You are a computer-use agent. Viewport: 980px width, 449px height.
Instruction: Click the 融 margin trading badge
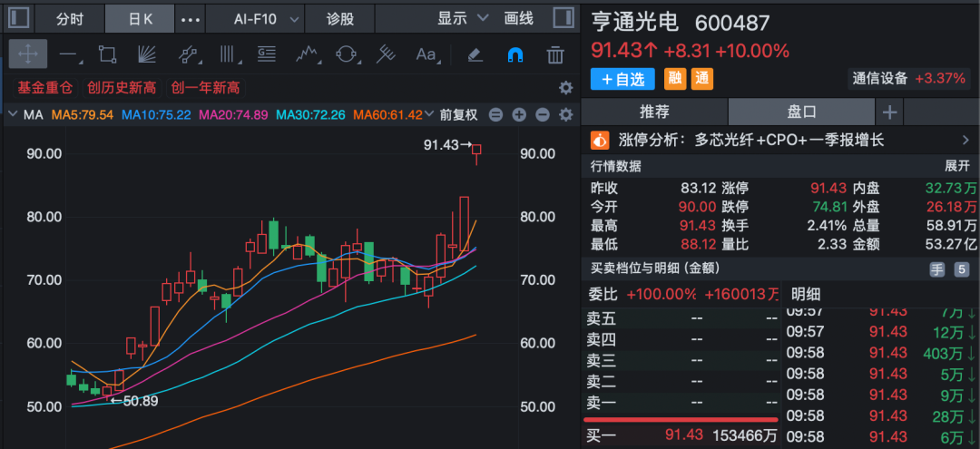[x=674, y=79]
